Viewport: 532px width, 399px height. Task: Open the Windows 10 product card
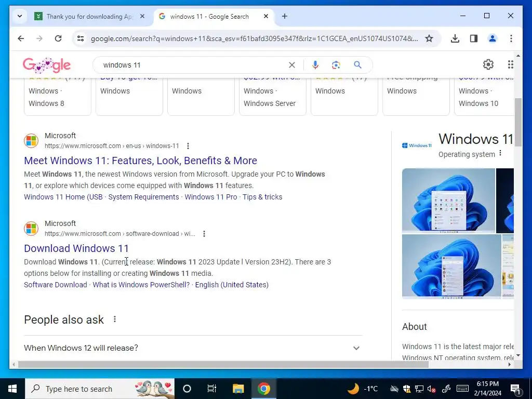485,97
